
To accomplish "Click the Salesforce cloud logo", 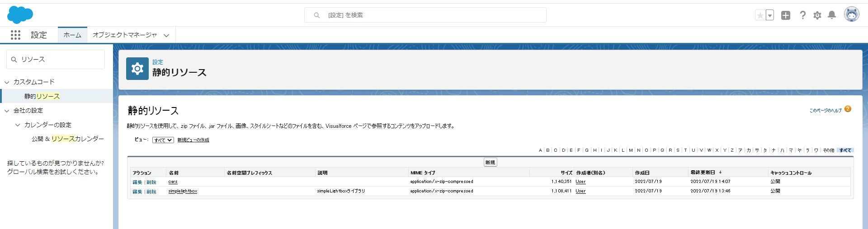I will [x=20, y=15].
